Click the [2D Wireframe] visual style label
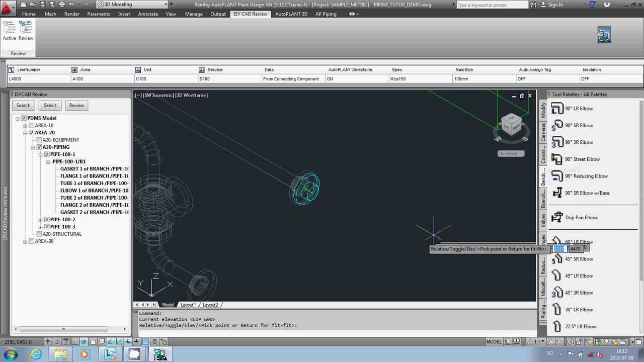 click(x=192, y=95)
